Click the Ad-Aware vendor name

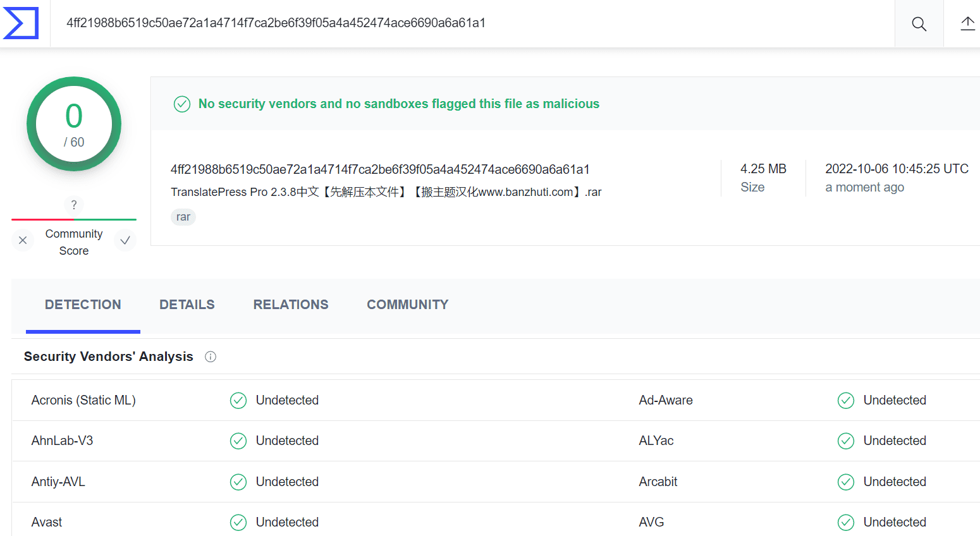pyautogui.click(x=666, y=400)
